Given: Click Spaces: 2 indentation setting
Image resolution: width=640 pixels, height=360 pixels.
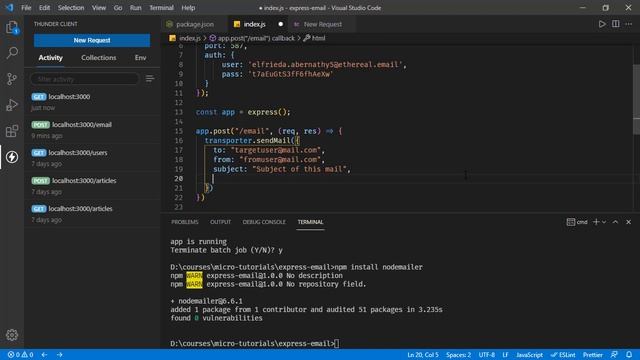Looking at the screenshot, I should tap(458, 355).
